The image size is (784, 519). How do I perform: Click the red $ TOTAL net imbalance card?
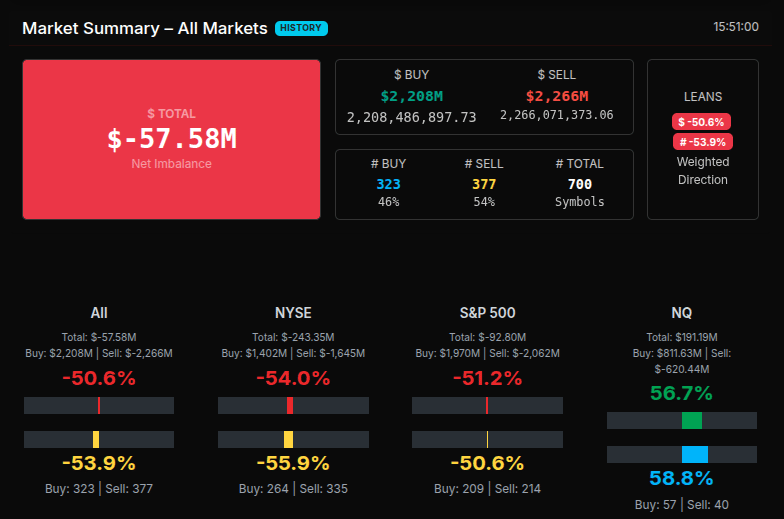[x=171, y=139]
